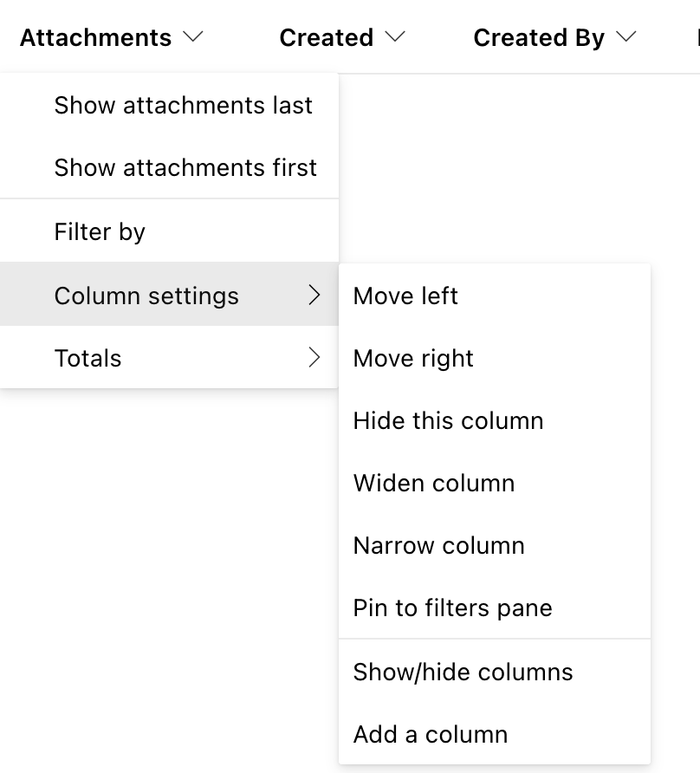
Task: Click the arrow beside Totals
Action: coord(314,359)
